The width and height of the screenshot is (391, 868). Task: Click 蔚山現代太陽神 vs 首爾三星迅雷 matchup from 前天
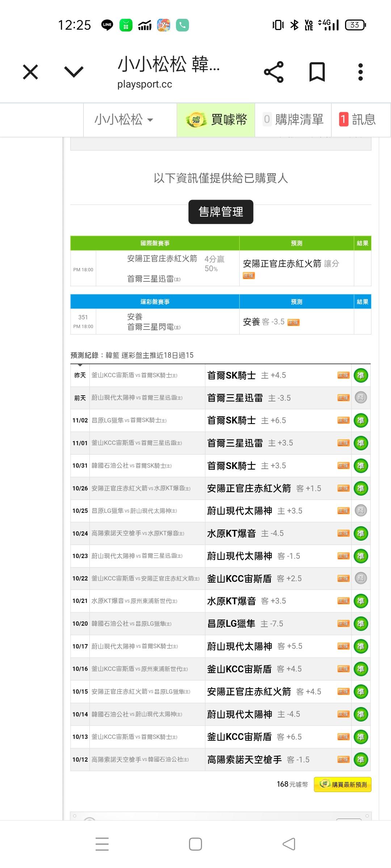point(137,398)
